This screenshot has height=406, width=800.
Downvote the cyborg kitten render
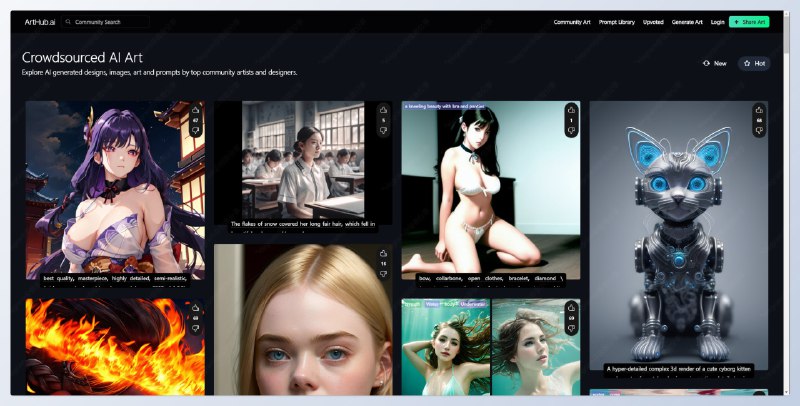[x=759, y=131]
